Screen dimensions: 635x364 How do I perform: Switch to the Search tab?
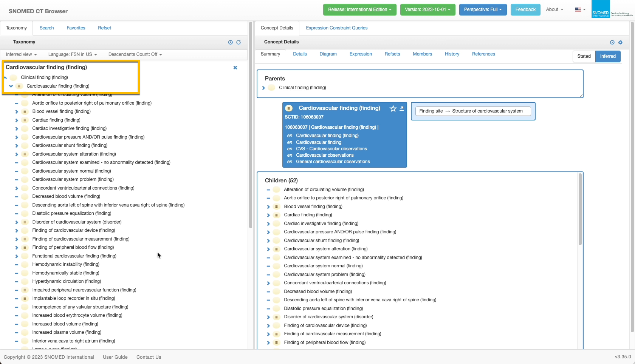(x=46, y=28)
